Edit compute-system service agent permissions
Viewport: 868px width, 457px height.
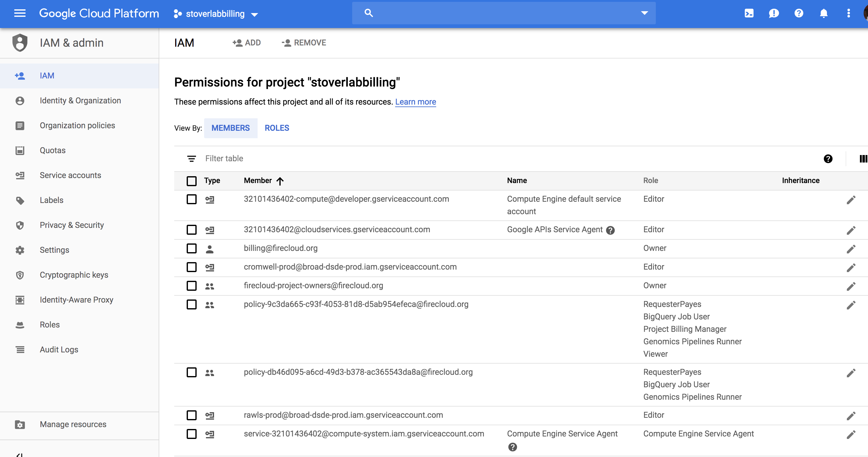click(851, 434)
